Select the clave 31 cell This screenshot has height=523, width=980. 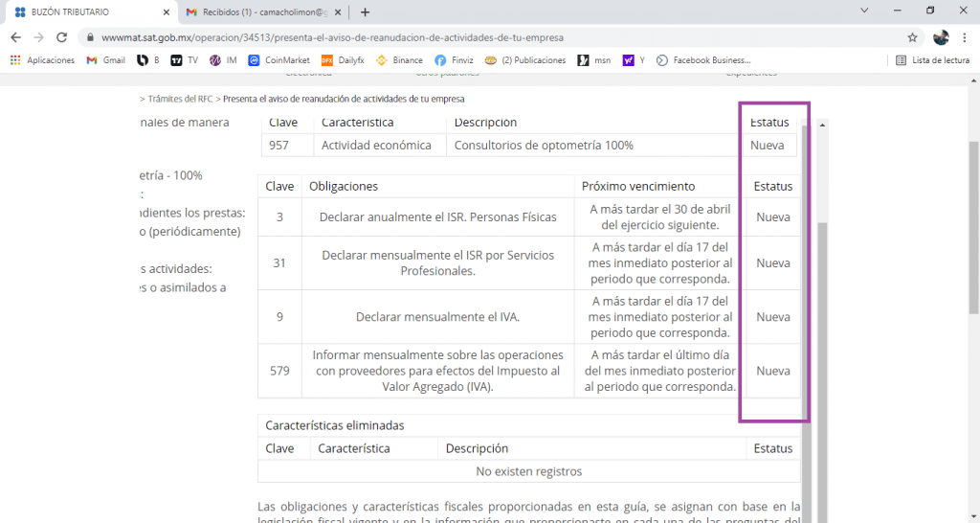(x=279, y=262)
